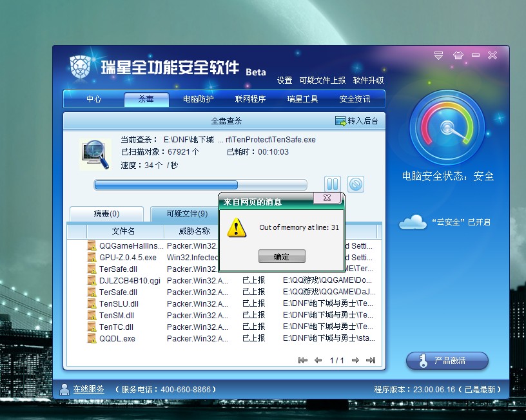Open the dropdown menu icon in title bar

[438, 55]
